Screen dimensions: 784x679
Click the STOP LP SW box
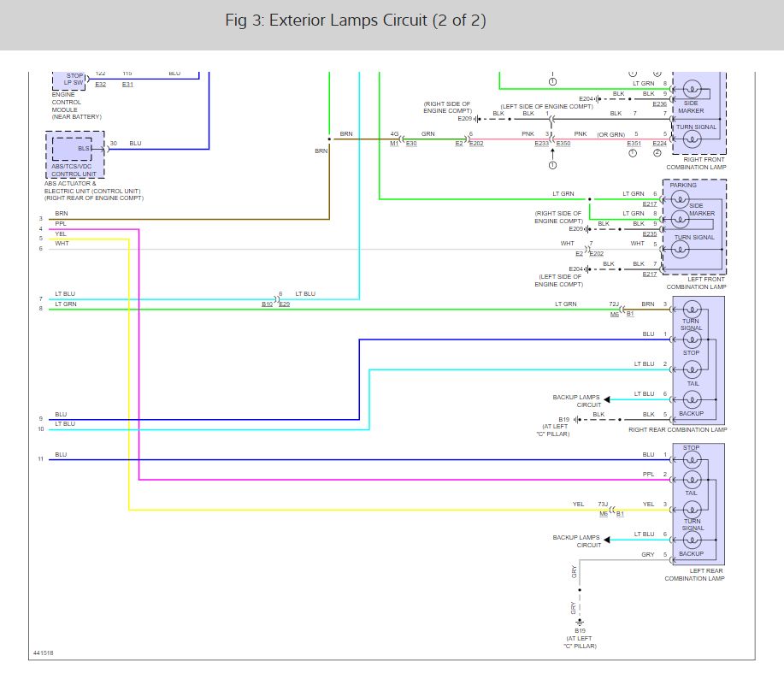pos(69,81)
